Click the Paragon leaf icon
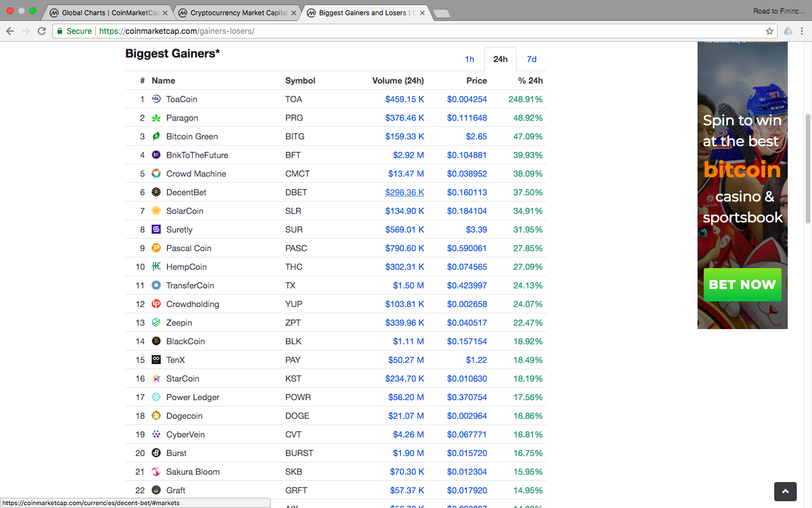Viewport: 812px width, 508px height. click(156, 117)
